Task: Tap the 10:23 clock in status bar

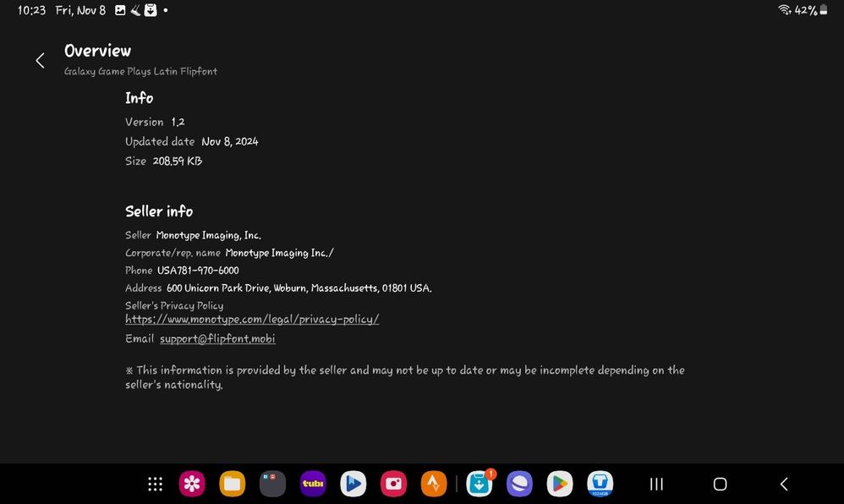Action: tap(32, 10)
